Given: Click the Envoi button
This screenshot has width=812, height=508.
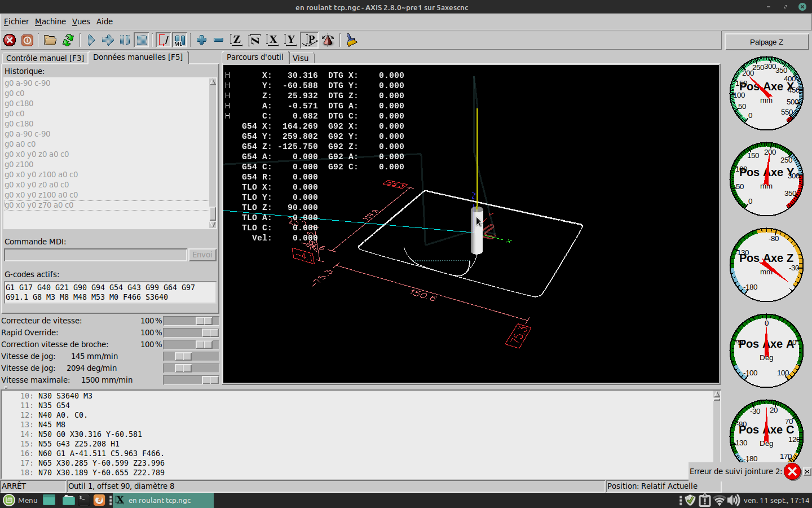Looking at the screenshot, I should 202,255.
